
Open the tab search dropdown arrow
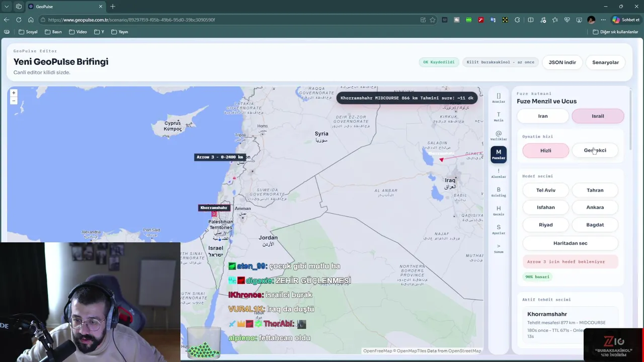[x=7, y=7]
